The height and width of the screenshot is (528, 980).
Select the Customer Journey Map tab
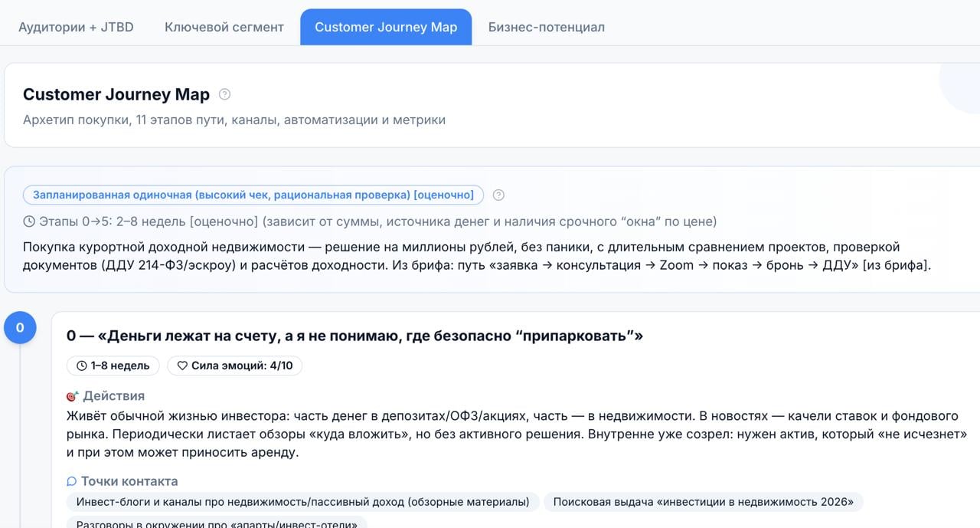pos(386,27)
